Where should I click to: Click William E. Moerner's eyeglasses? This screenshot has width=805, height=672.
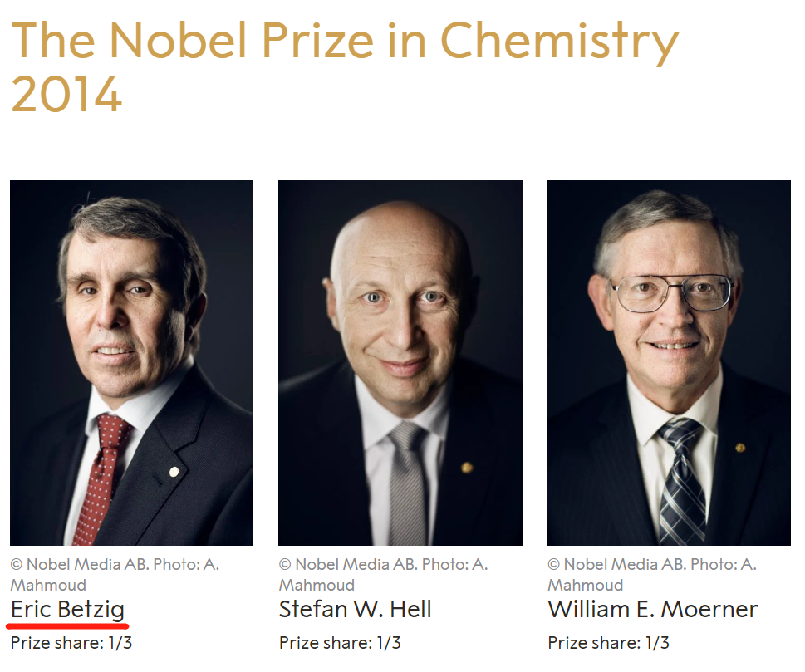[x=671, y=293]
